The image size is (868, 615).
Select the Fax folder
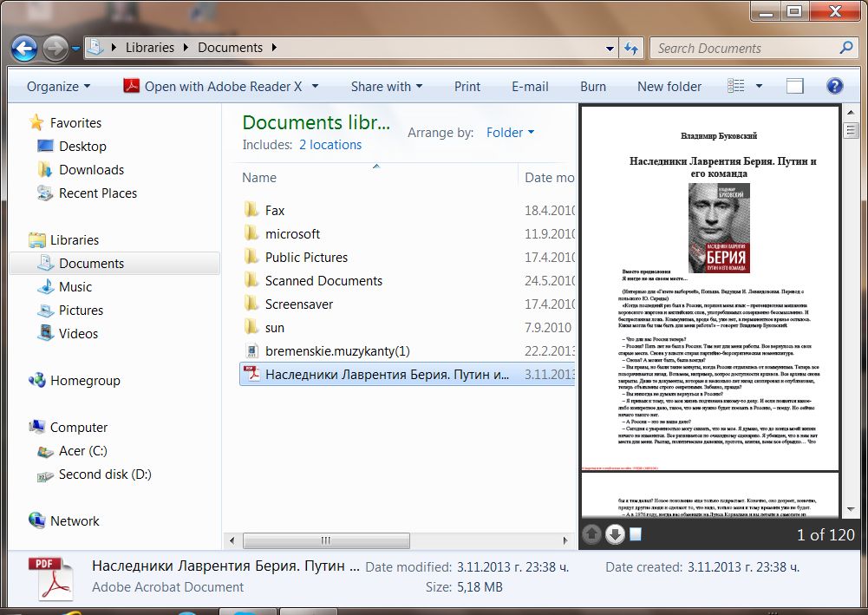[x=407, y=211]
